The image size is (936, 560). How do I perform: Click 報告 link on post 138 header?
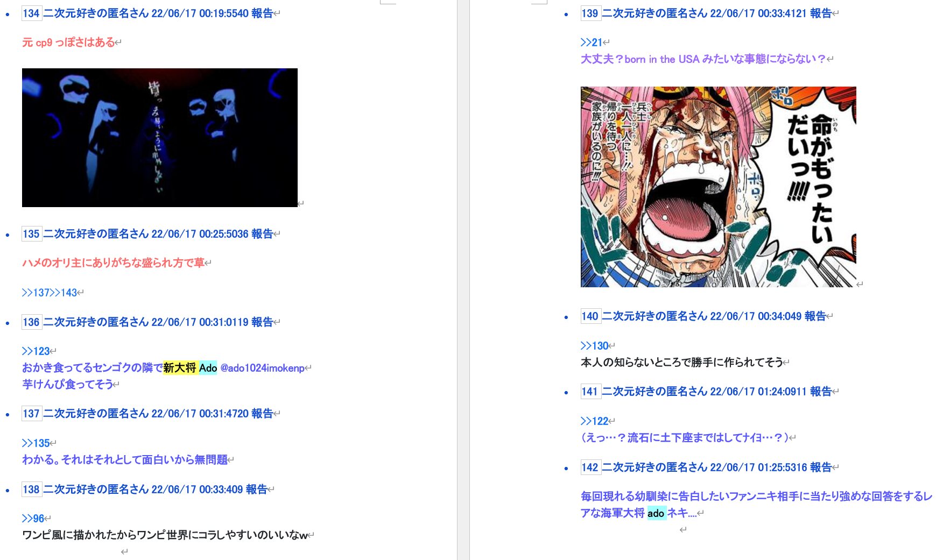click(x=257, y=490)
